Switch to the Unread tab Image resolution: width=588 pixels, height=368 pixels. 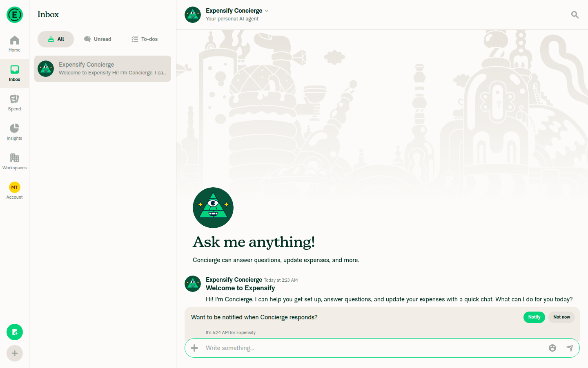tap(98, 39)
